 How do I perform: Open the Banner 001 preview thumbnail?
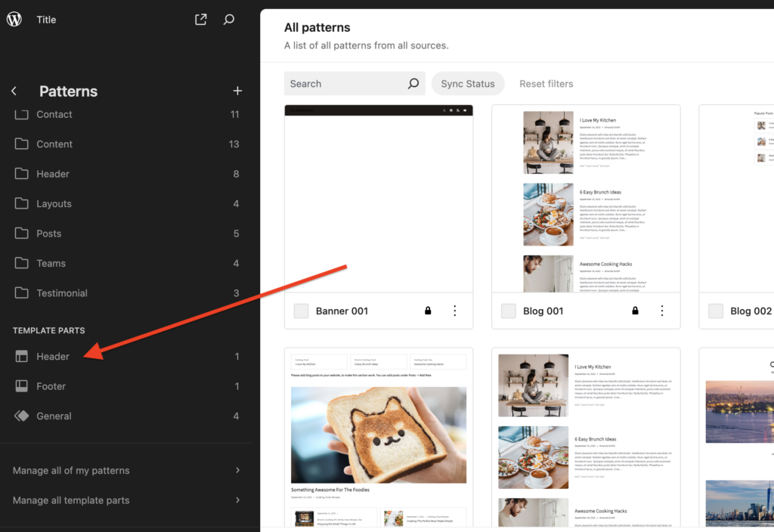379,199
